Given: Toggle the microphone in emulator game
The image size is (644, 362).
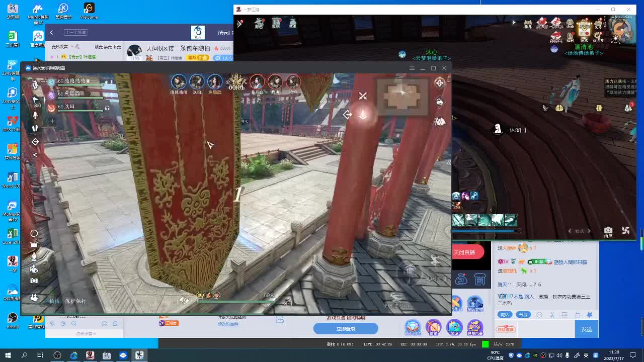Looking at the screenshot, I should 35,115.
